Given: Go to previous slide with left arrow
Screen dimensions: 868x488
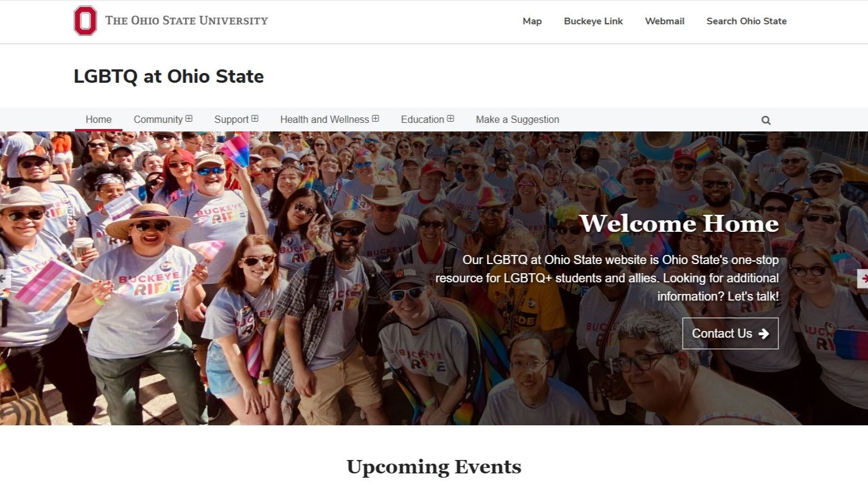Looking at the screenshot, I should click(x=5, y=279).
